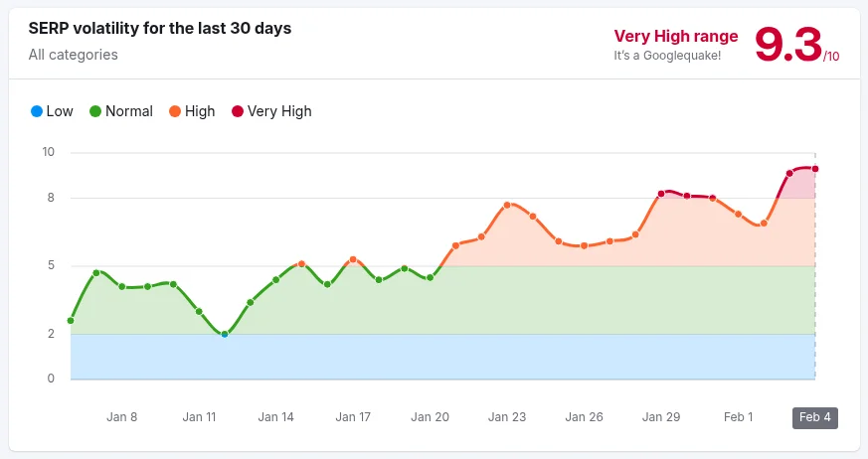Click the first green data point at chart start
This screenshot has height=459, width=868.
[x=71, y=321]
